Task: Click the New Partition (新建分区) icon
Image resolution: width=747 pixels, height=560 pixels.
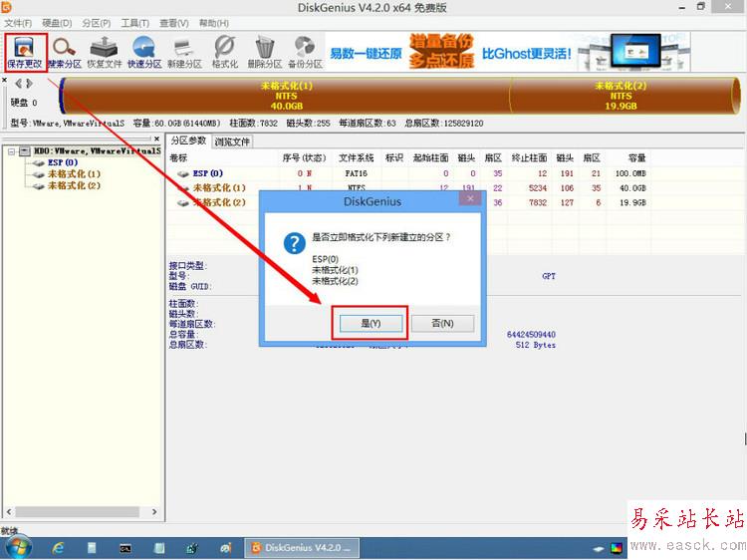Action: coord(184,53)
